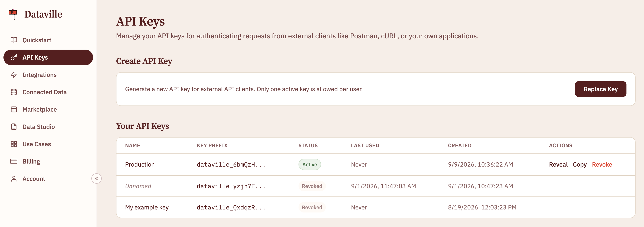Click created date 9/9/2026, 10:36:22 AM
The height and width of the screenshot is (227, 644).
pos(480,164)
